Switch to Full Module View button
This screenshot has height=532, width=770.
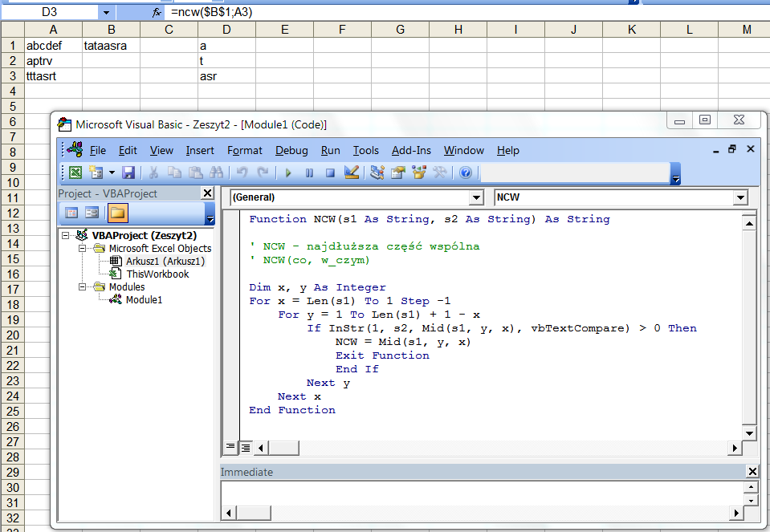(245, 447)
